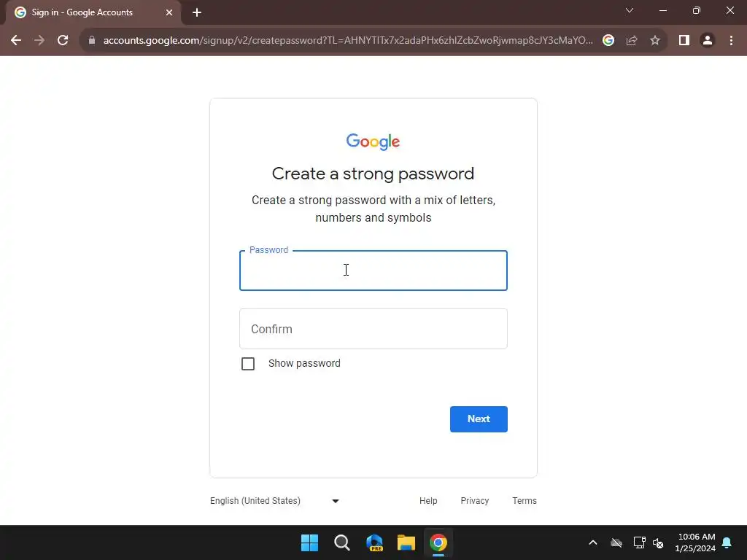Viewport: 747px width, 560px height.
Task: Show hidden icons in the system tray
Action: point(593,542)
